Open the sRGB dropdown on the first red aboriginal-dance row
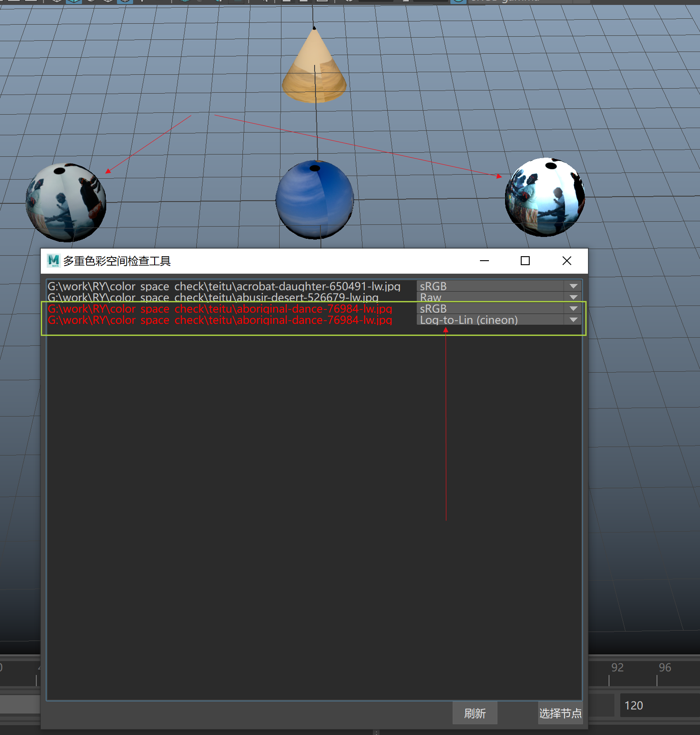The width and height of the screenshot is (700, 735). (x=498, y=309)
